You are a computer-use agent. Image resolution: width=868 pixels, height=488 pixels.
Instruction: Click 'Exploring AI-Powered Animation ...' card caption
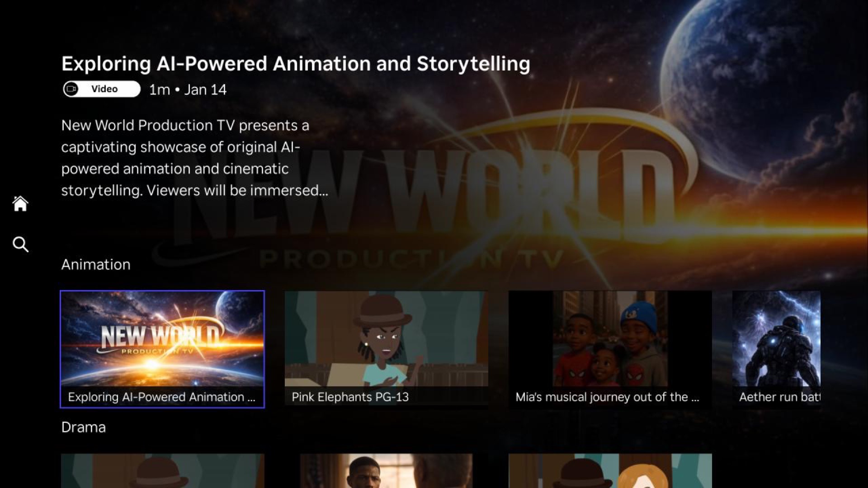[x=162, y=397]
